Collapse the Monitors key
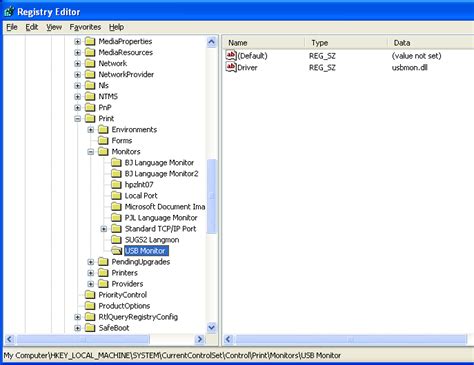474x365 pixels. [x=91, y=152]
